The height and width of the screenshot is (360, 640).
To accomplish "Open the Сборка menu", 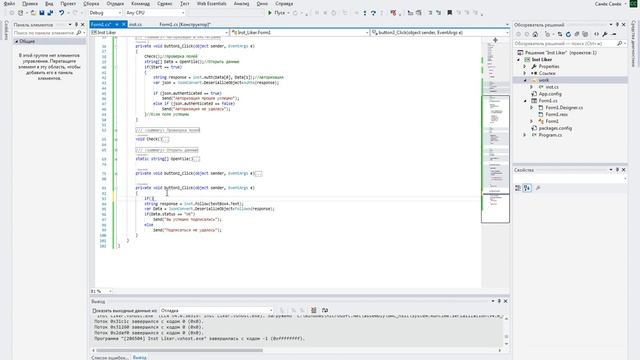I will click(x=91, y=4).
